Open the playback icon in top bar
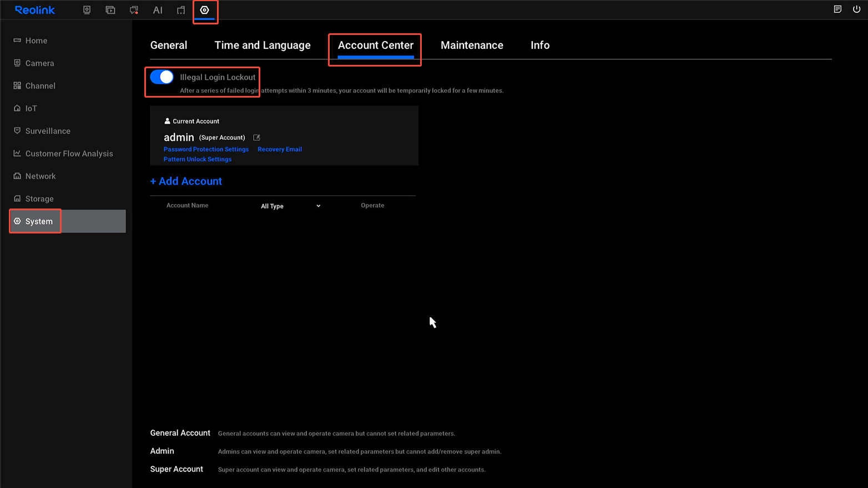The height and width of the screenshot is (488, 868). coord(110,10)
